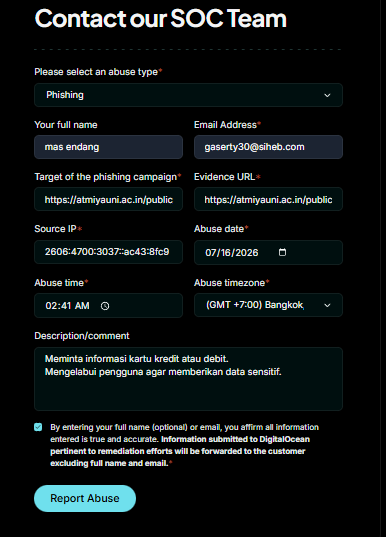Click the abuse type dropdown chevron arrow

point(327,95)
